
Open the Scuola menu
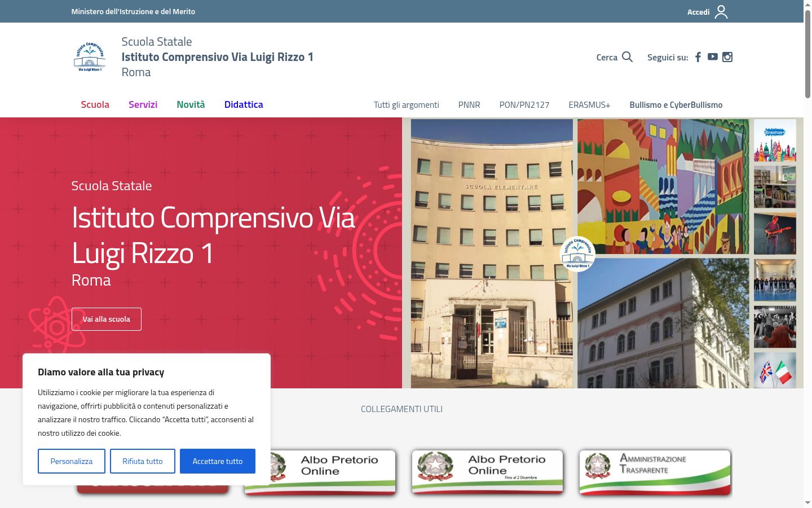click(95, 104)
